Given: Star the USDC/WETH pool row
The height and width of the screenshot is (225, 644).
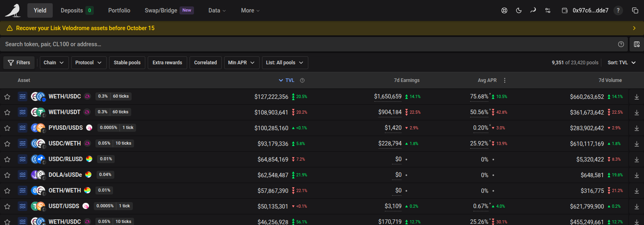Looking at the screenshot, I should [x=7, y=144].
